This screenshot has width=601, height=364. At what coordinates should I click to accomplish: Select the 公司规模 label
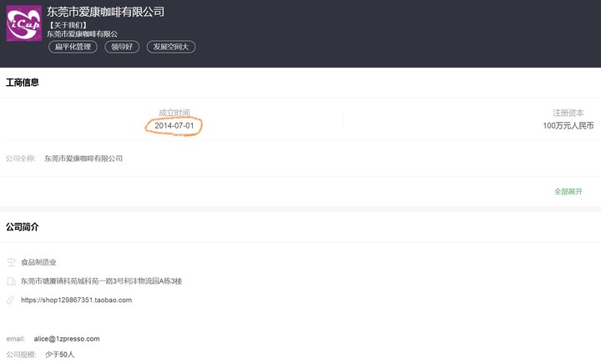(x=21, y=355)
